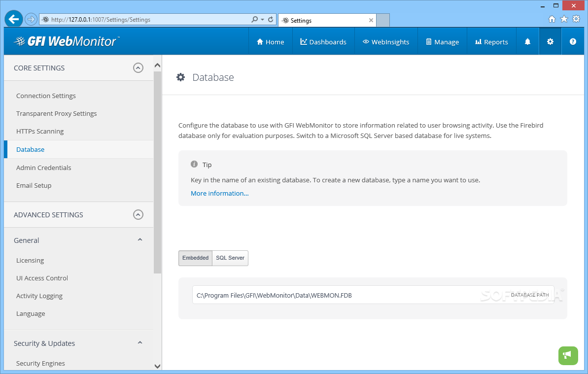The image size is (588, 374).
Task: Open notifications bell icon
Action: click(x=527, y=41)
